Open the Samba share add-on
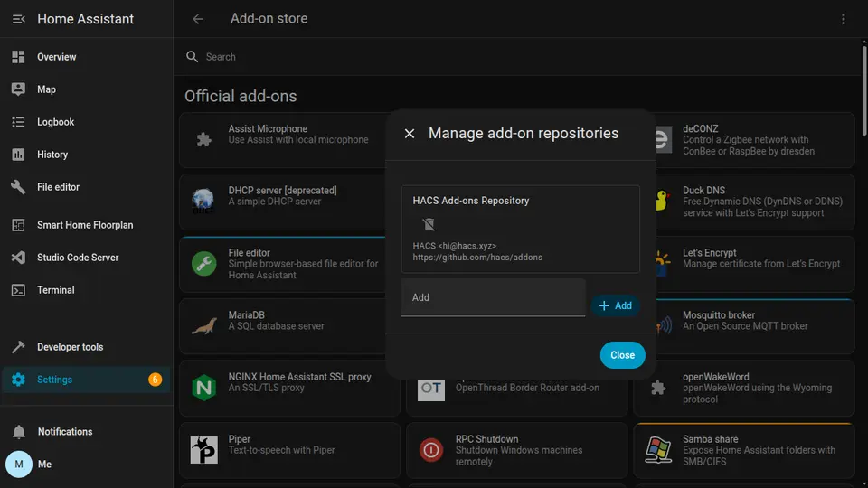The width and height of the screenshot is (868, 488). click(744, 450)
